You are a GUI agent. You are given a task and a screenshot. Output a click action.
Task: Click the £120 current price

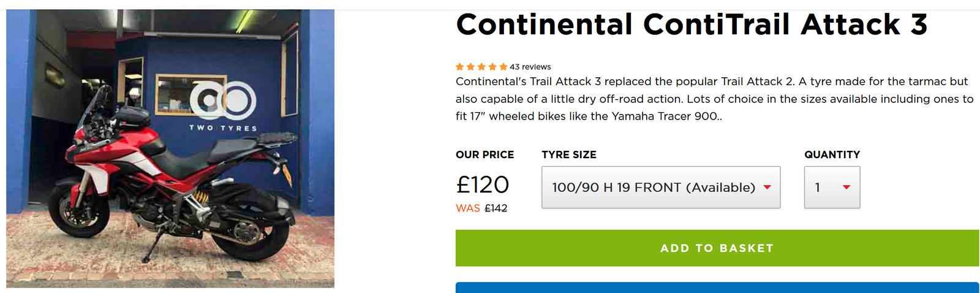483,185
